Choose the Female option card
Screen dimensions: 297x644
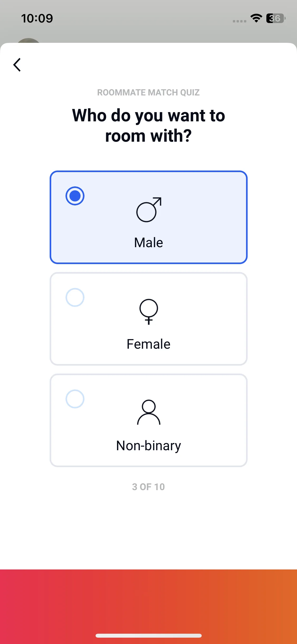point(149,319)
